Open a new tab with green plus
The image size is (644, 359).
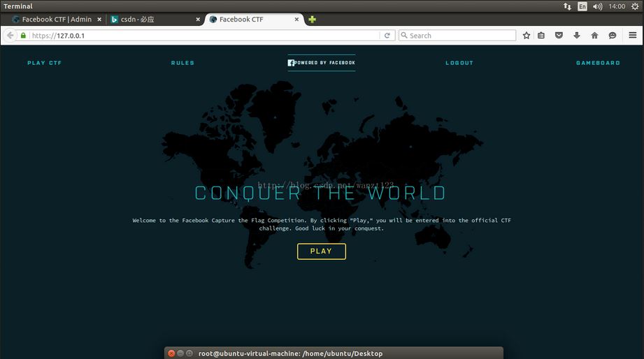pos(312,20)
